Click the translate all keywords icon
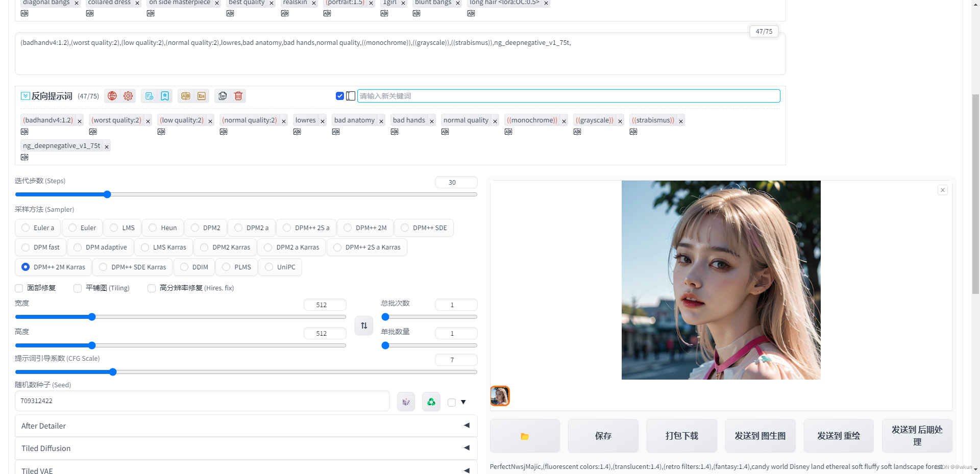This screenshot has height=474, width=980. pos(186,96)
